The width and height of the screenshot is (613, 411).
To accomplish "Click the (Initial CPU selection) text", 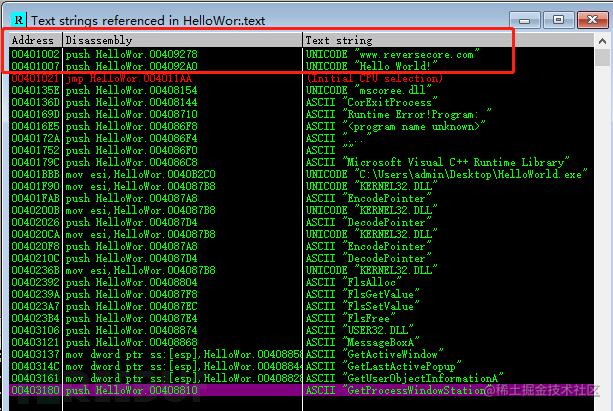I will coord(375,78).
